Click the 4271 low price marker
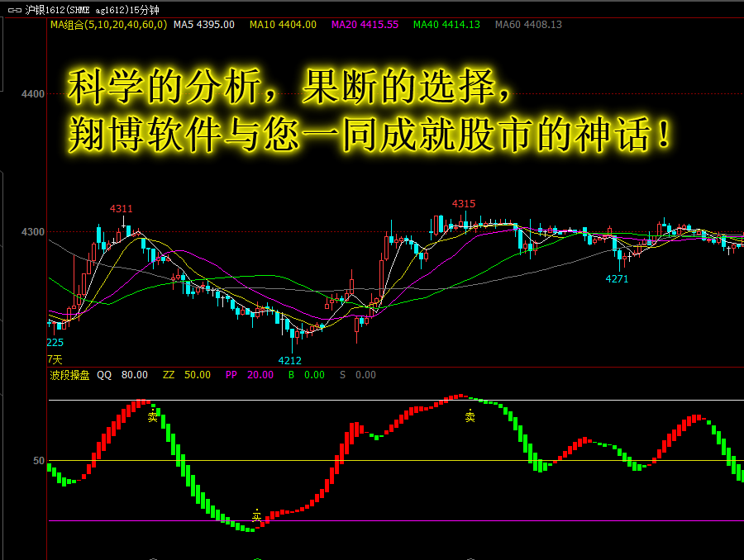This screenshot has height=560, width=744. 617,279
